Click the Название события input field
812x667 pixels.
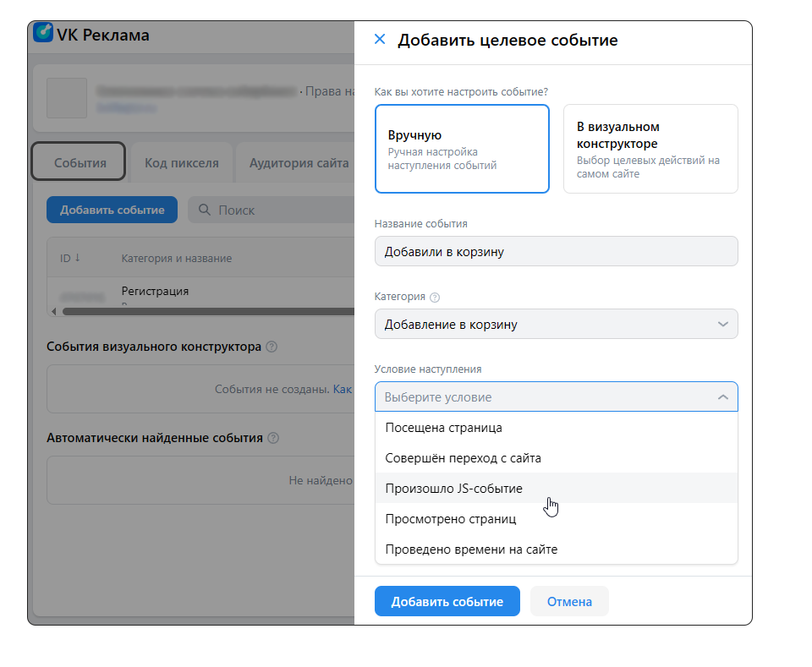pos(557,251)
